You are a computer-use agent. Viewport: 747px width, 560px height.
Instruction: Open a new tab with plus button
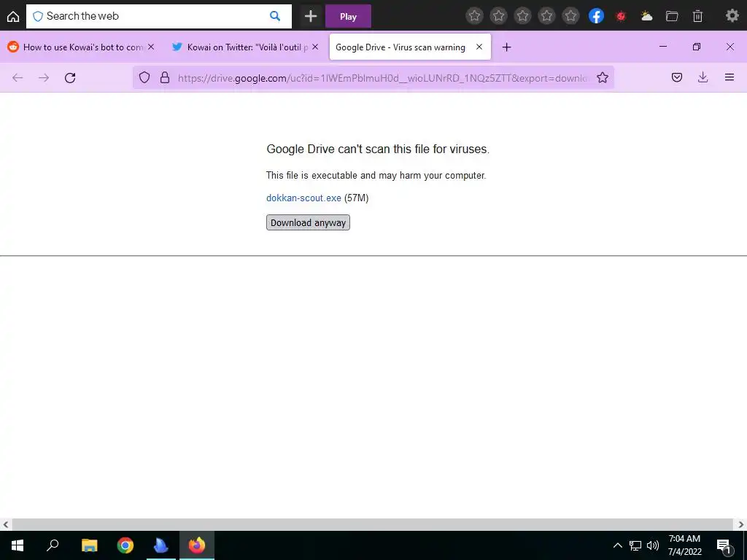tap(506, 47)
